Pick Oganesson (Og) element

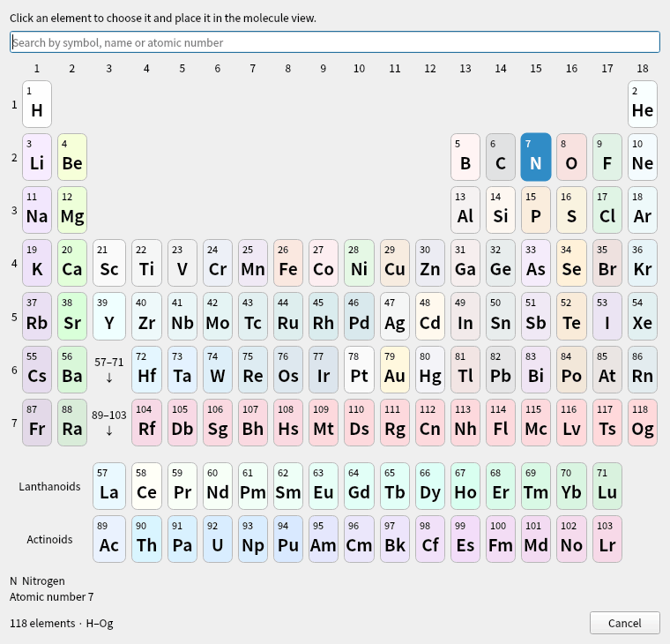pos(643,423)
